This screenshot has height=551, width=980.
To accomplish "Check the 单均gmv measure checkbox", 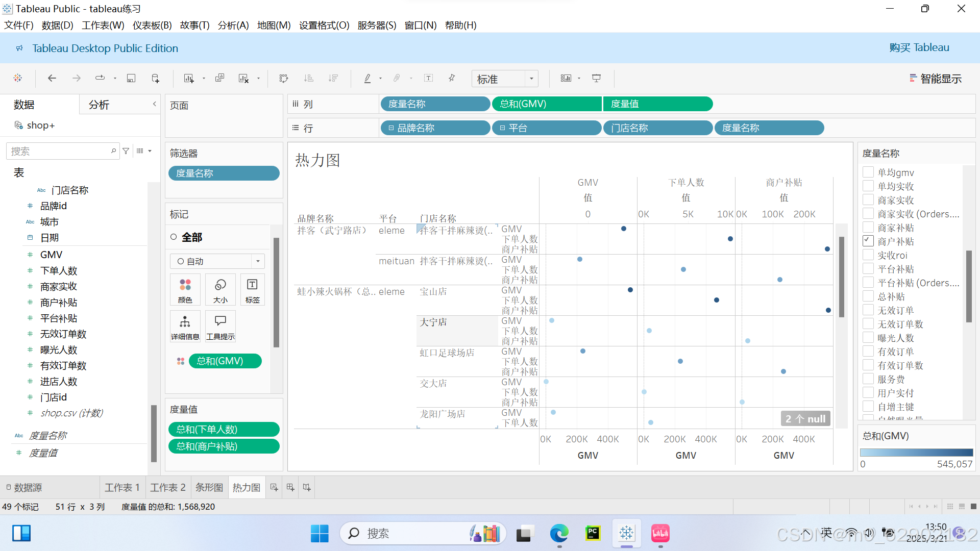I will click(868, 172).
